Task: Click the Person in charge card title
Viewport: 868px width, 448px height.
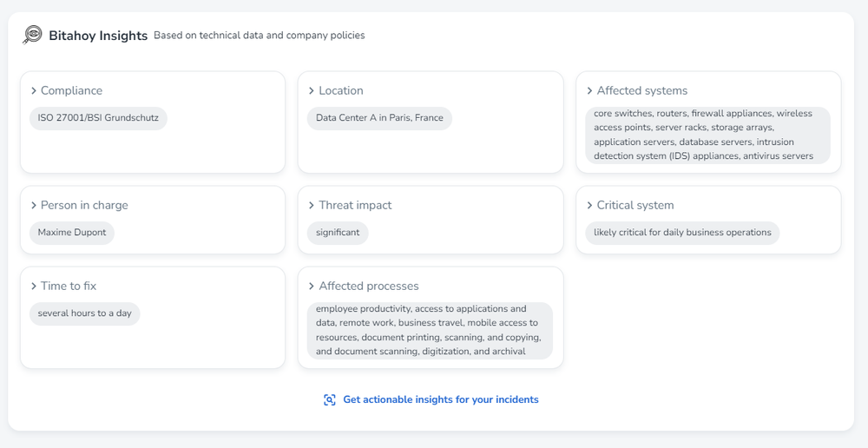Action: (84, 206)
